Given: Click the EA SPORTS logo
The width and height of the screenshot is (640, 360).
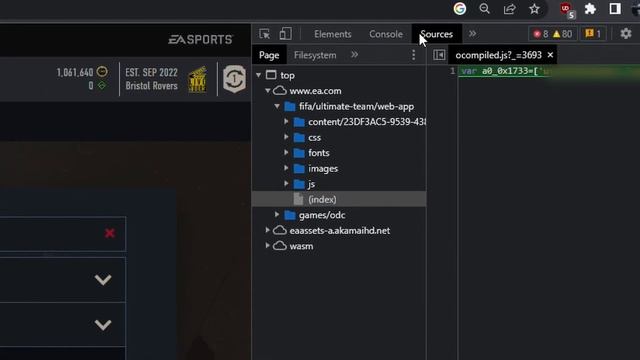Looking at the screenshot, I should [201, 39].
